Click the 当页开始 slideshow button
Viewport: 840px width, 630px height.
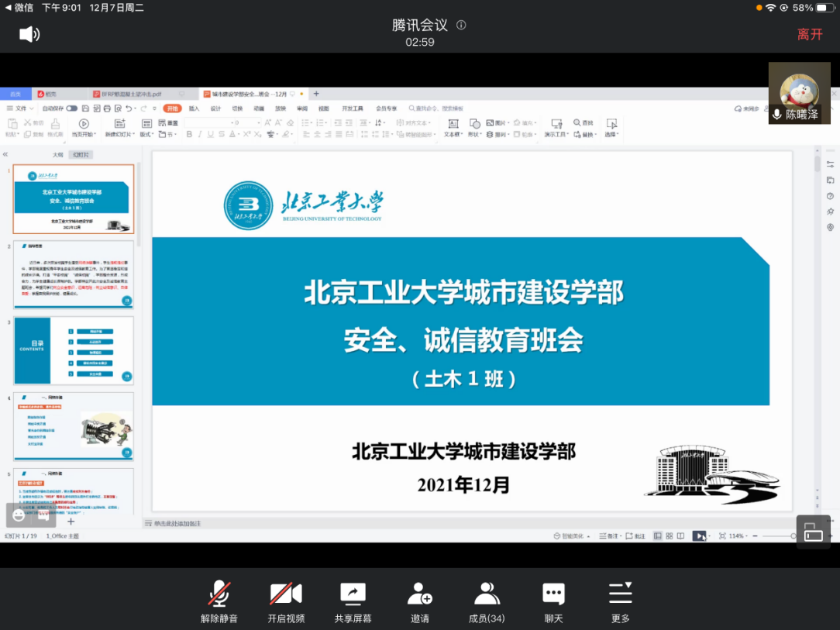click(x=83, y=128)
